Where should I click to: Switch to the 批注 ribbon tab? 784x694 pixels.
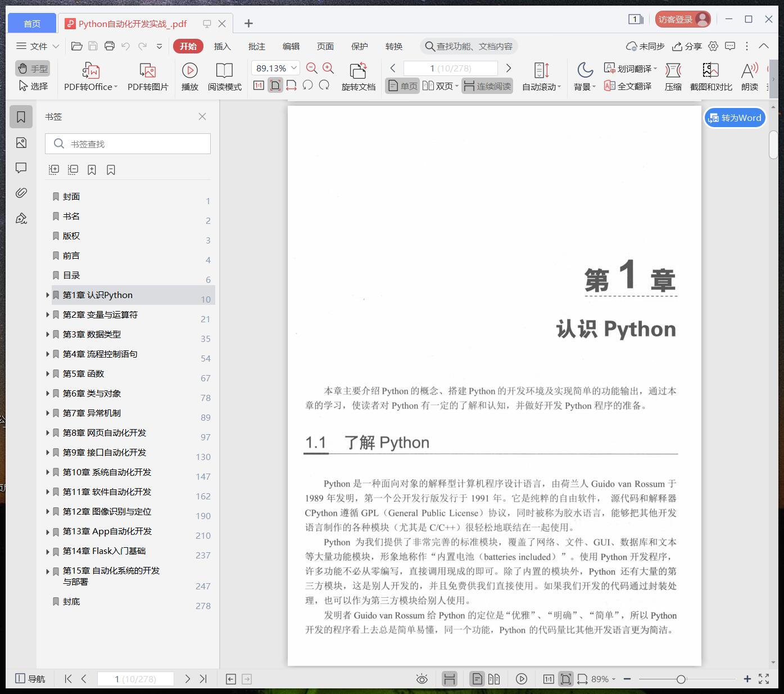pos(256,46)
